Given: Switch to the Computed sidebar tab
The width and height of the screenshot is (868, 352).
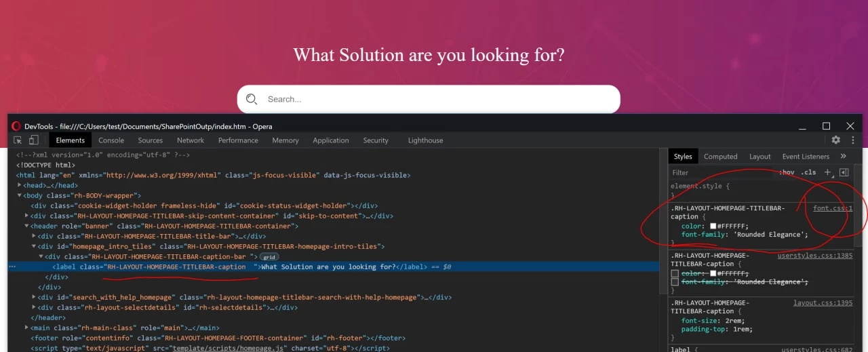Looking at the screenshot, I should click(x=720, y=156).
